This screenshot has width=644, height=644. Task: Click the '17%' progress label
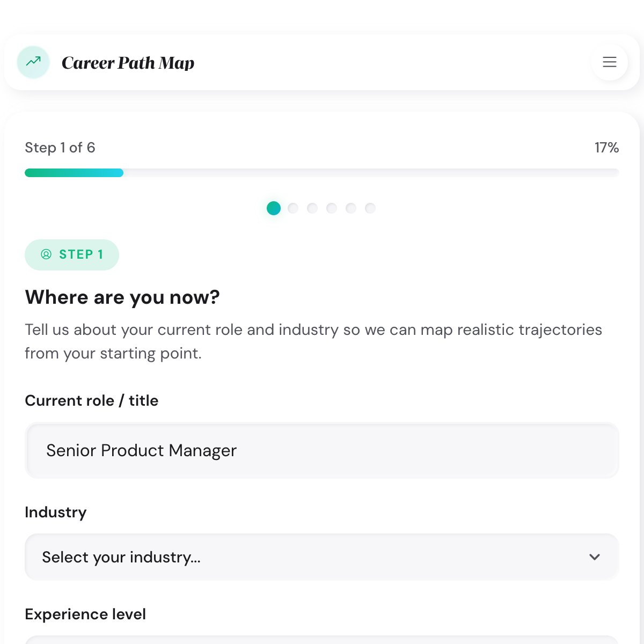pyautogui.click(x=607, y=148)
